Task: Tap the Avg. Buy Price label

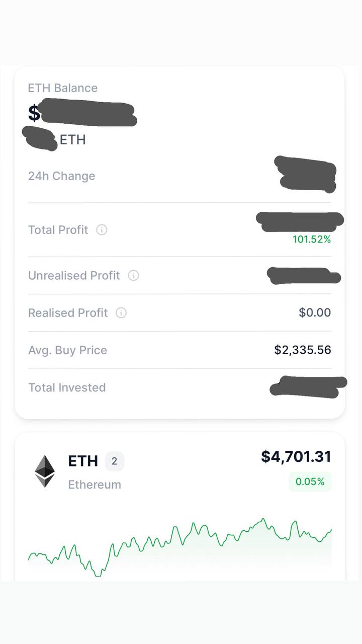Action: [67, 350]
